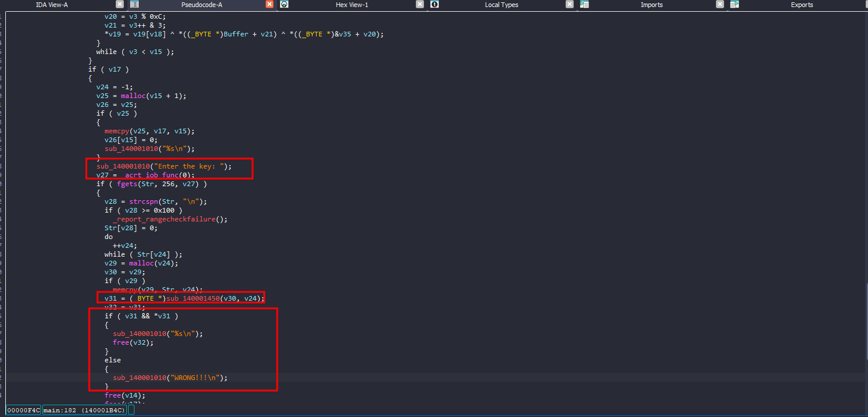Click the Exports tab icon
The image size is (868, 417).
(x=734, y=5)
